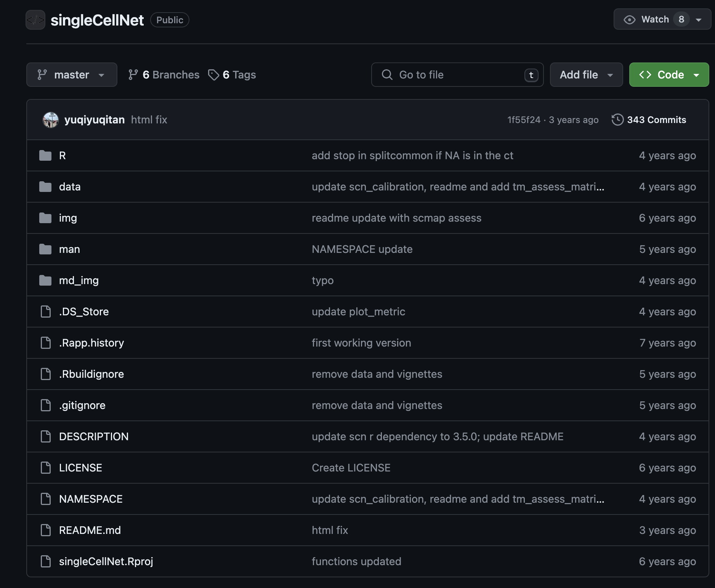Image resolution: width=715 pixels, height=588 pixels.
Task: Click the LICENSE file icon
Action: click(x=46, y=468)
